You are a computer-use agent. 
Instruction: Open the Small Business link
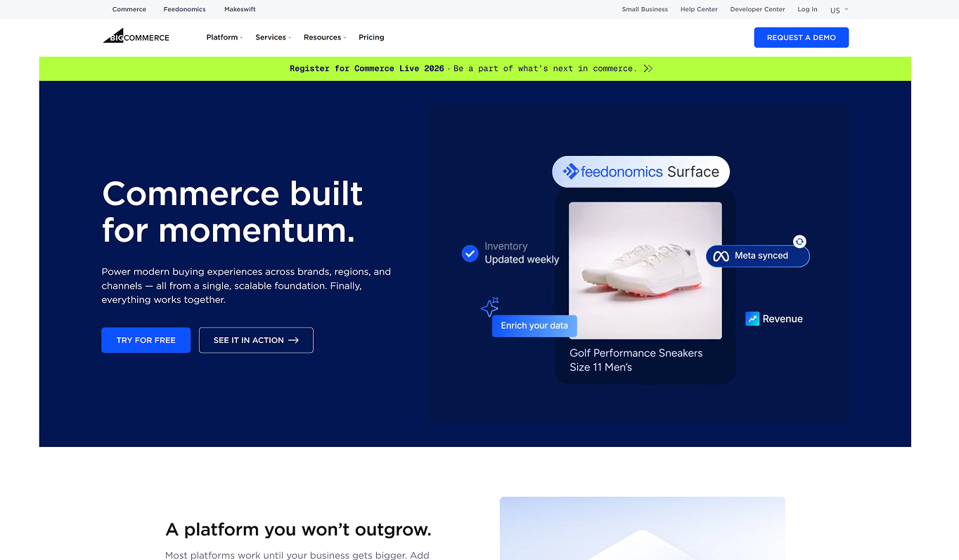tap(645, 9)
